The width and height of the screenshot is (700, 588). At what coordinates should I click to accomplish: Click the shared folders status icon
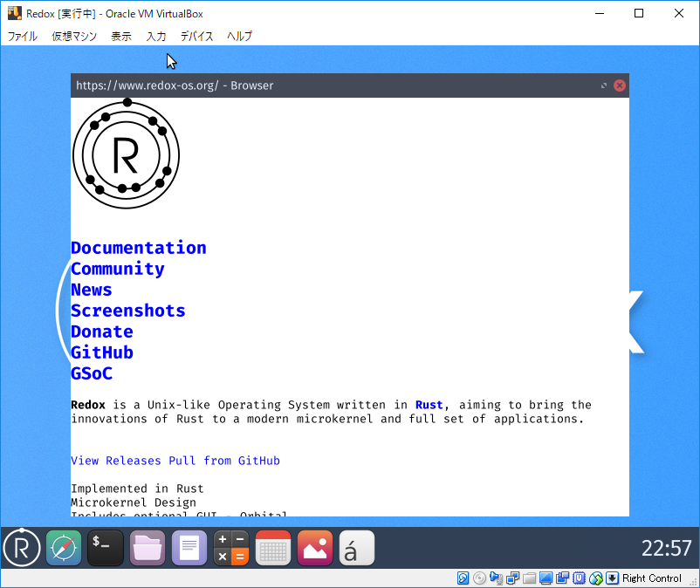coord(529,578)
